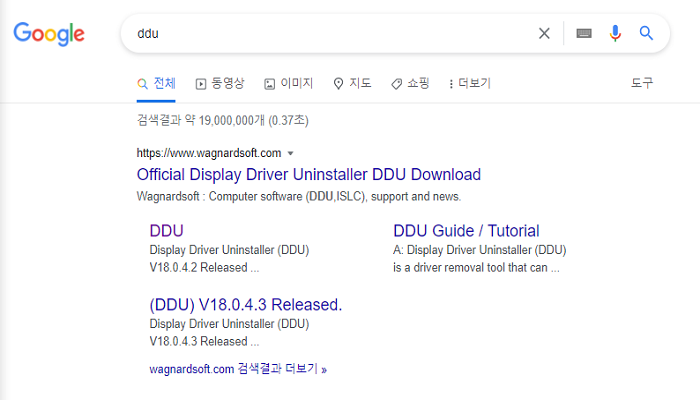Click the map pin icon beside 지도

338,83
